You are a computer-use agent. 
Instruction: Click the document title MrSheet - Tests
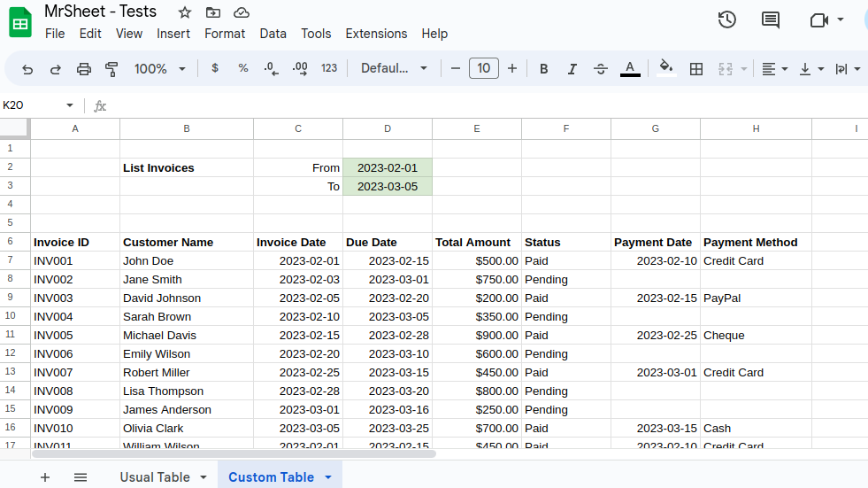[100, 12]
